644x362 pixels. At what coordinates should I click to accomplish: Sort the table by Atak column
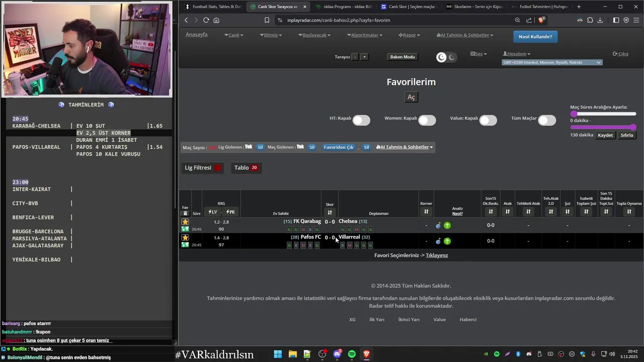(507, 212)
